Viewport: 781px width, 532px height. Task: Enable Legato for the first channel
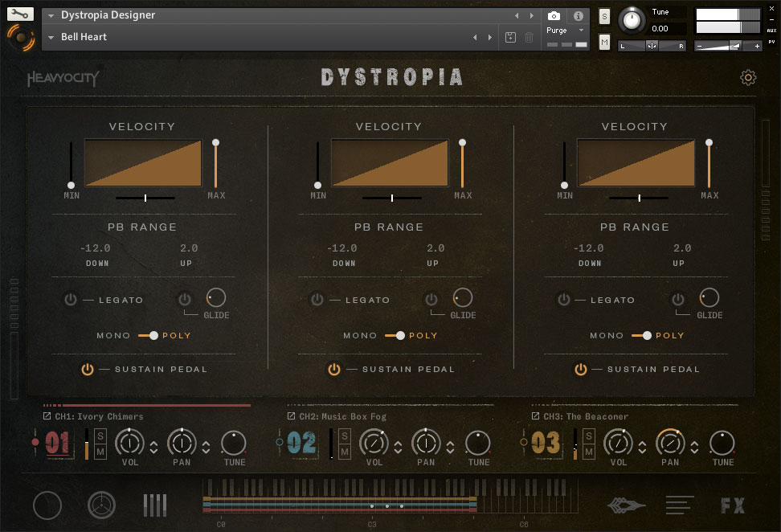point(71,300)
